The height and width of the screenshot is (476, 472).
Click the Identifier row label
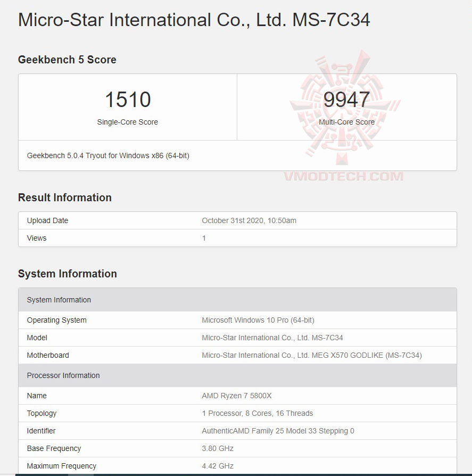42,431
